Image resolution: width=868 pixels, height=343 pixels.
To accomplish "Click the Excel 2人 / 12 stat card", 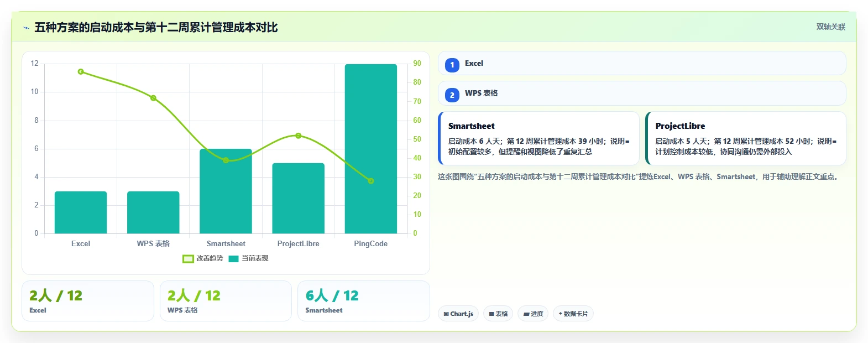I will [x=88, y=301].
